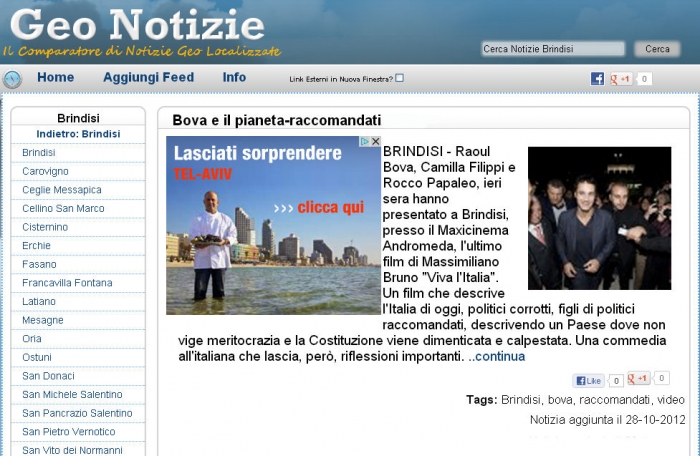Viewport: 700px width, 456px height.
Task: Select Oria in the sidebar list
Action: point(32,339)
